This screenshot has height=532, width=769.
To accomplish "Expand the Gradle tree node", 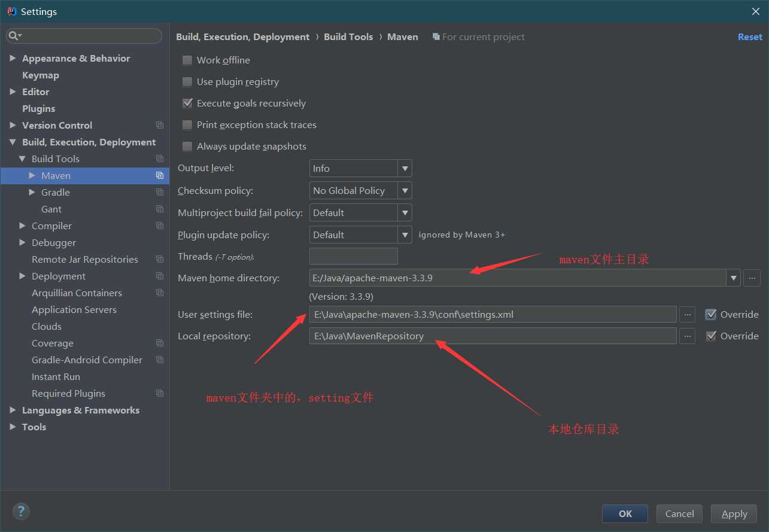I will pyautogui.click(x=32, y=192).
